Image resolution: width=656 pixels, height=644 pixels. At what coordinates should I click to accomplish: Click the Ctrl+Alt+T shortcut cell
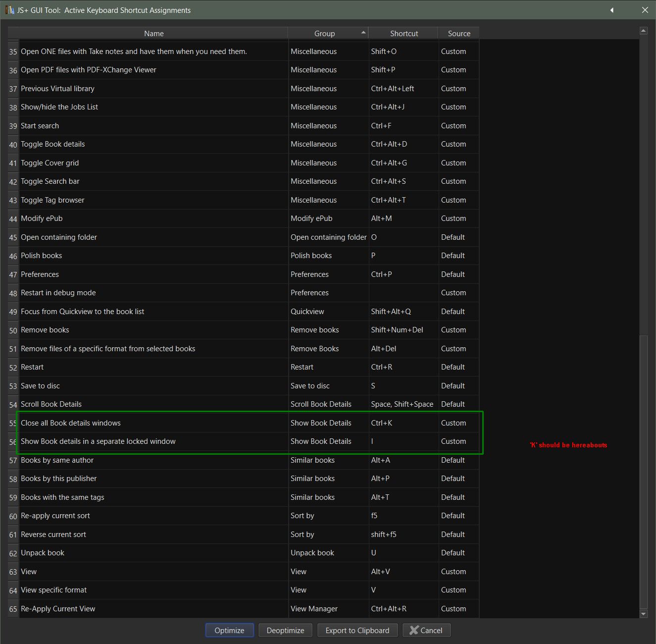(x=404, y=200)
